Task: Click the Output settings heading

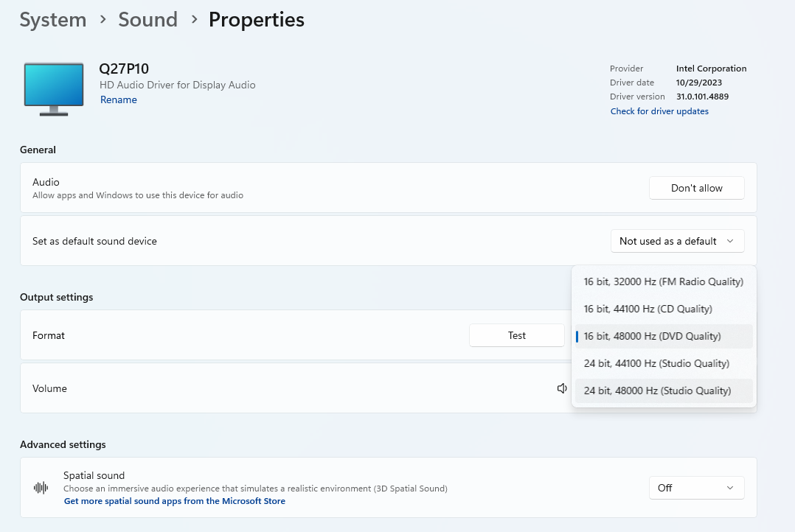Action: pos(56,297)
